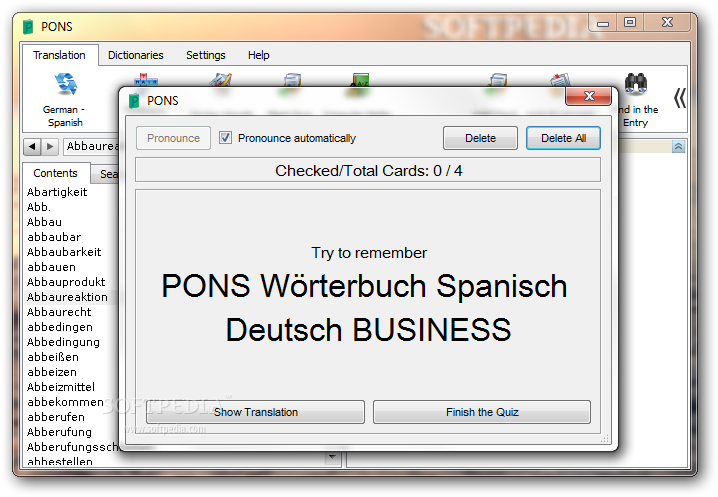Select Abberufung in the word list
The width and height of the screenshot is (718, 497).
(x=59, y=432)
